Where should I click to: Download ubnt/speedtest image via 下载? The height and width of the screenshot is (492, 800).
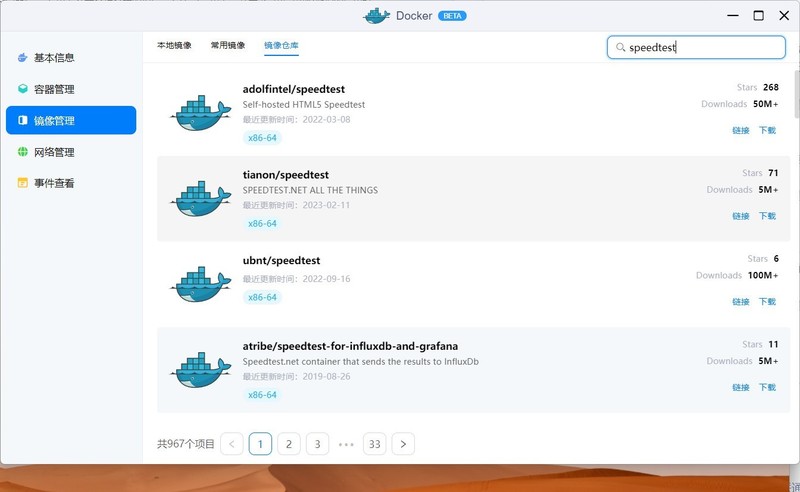[x=767, y=302]
